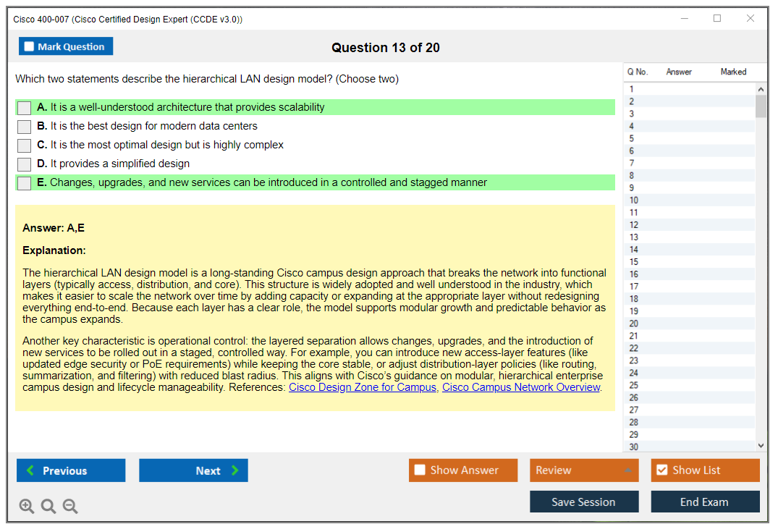
Task: Maximize the exam window
Action: (x=717, y=19)
